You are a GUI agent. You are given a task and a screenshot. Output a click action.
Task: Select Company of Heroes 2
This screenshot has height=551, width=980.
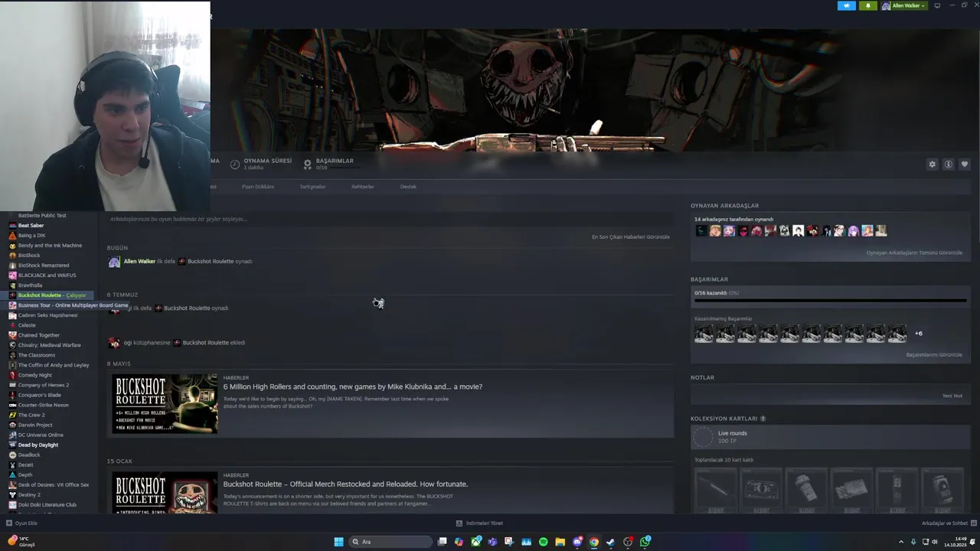(x=44, y=385)
